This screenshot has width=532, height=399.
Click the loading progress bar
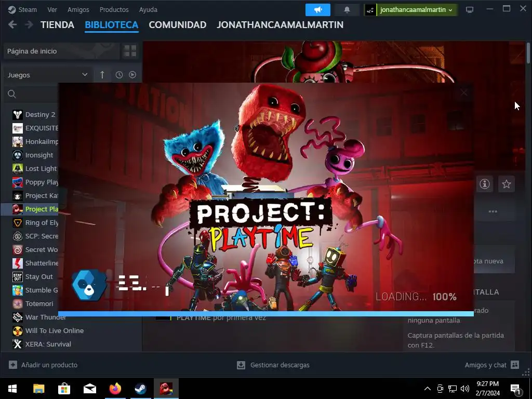265,314
